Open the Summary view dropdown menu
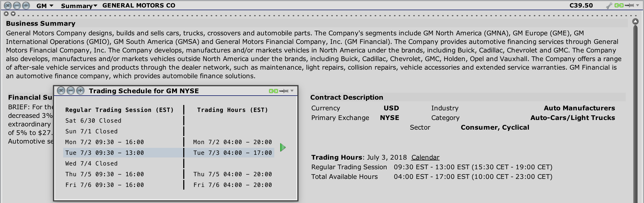This screenshot has height=203, width=644. [x=79, y=6]
